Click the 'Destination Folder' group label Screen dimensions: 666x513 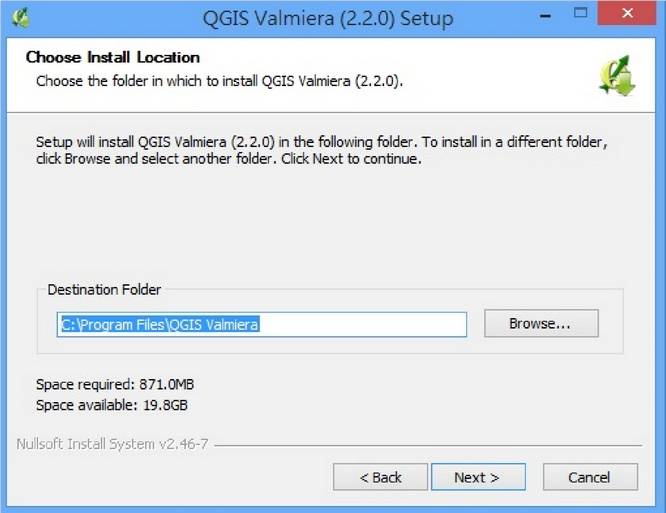(x=104, y=290)
